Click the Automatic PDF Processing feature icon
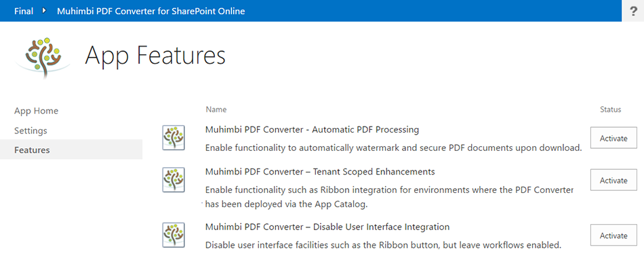Viewport: 644px width, 268px height. click(174, 137)
